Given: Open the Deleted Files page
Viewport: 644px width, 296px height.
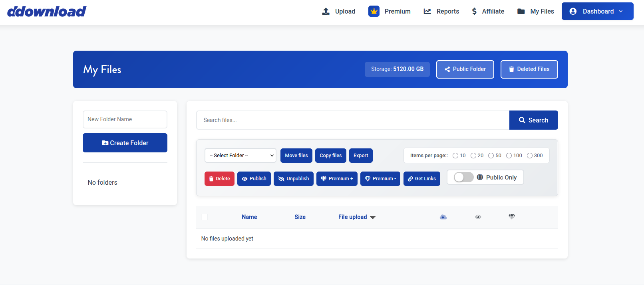Looking at the screenshot, I should [x=529, y=69].
